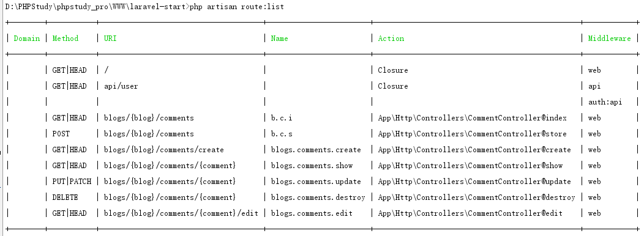Click the DELETE method entry
Image resolution: width=644 pixels, height=236 pixels.
[x=65, y=197]
